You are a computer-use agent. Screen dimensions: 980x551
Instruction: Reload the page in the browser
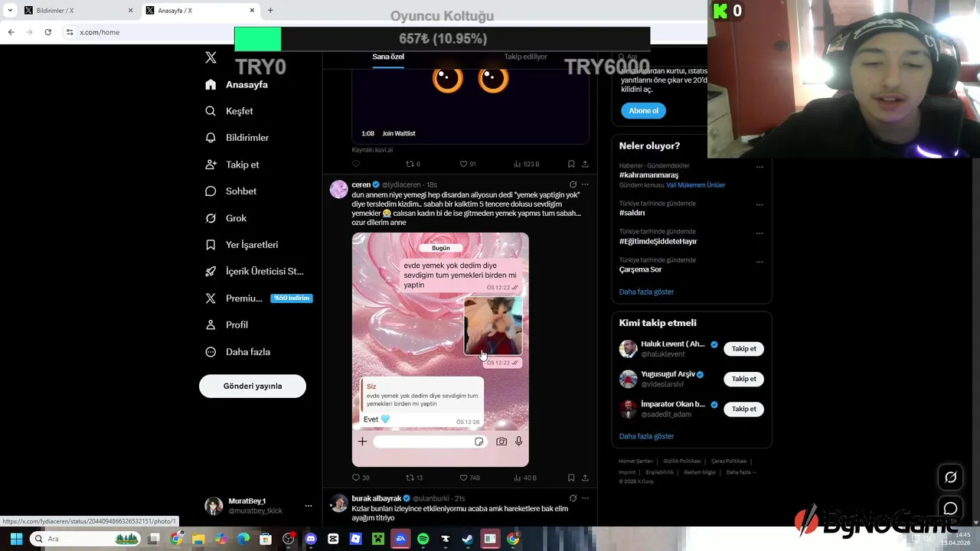click(x=47, y=32)
